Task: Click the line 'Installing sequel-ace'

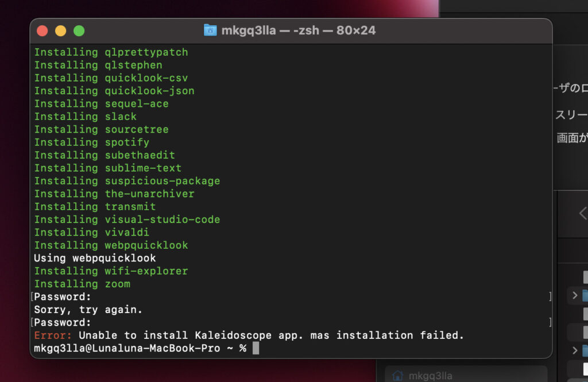Action: pyautogui.click(x=101, y=103)
